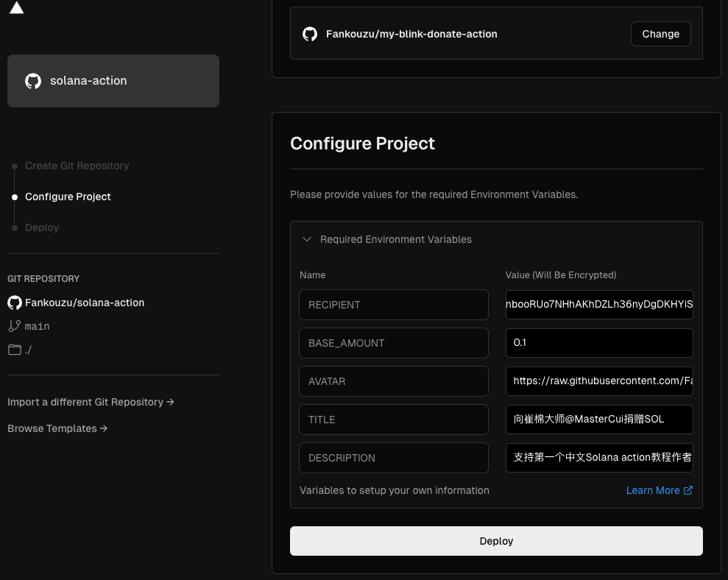Click the DESCRIPTION value field
This screenshot has height=580, width=728.
pyautogui.click(x=599, y=458)
